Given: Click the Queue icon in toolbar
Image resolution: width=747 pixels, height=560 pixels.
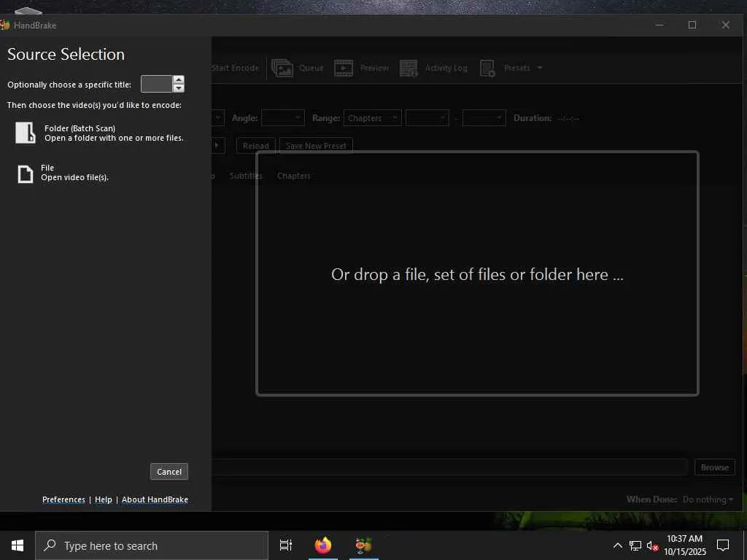Looking at the screenshot, I should [282, 68].
